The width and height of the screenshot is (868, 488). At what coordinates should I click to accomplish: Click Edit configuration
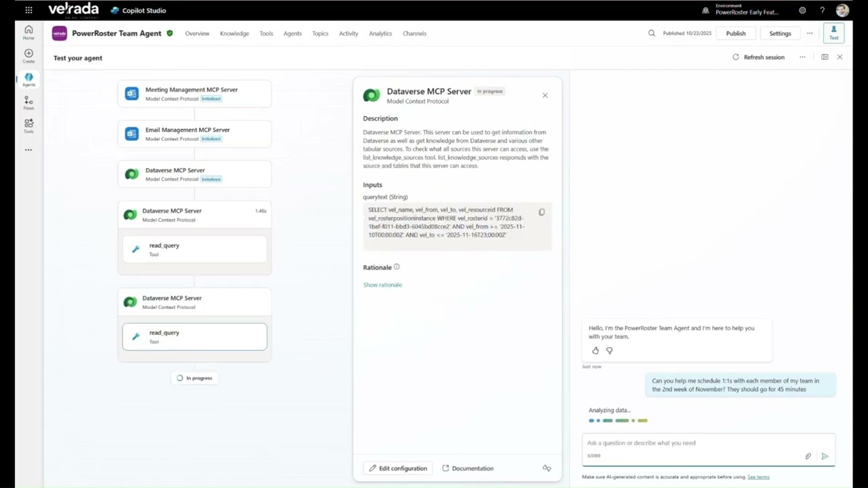pyautogui.click(x=398, y=468)
